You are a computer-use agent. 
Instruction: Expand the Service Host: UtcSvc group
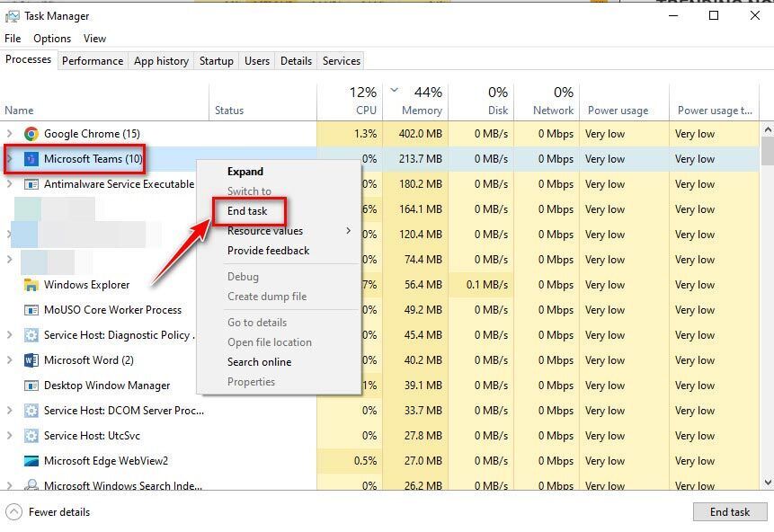click(9, 436)
